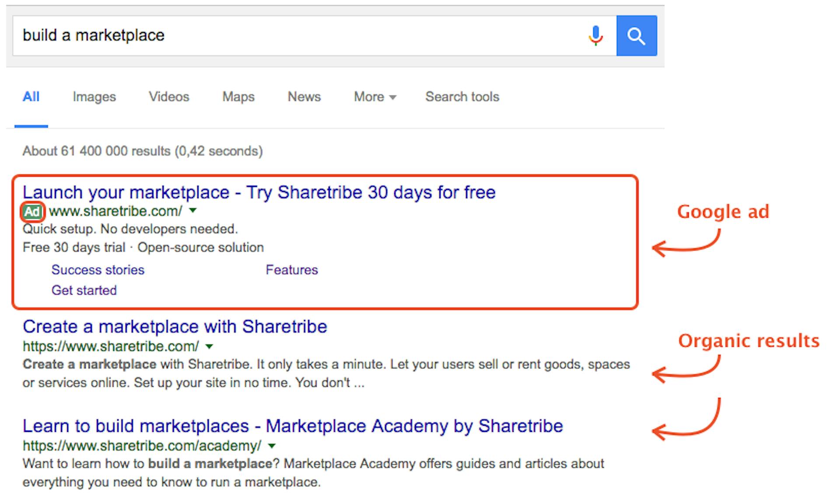
Task: Click the "Get started" sitelink
Action: 84,290
